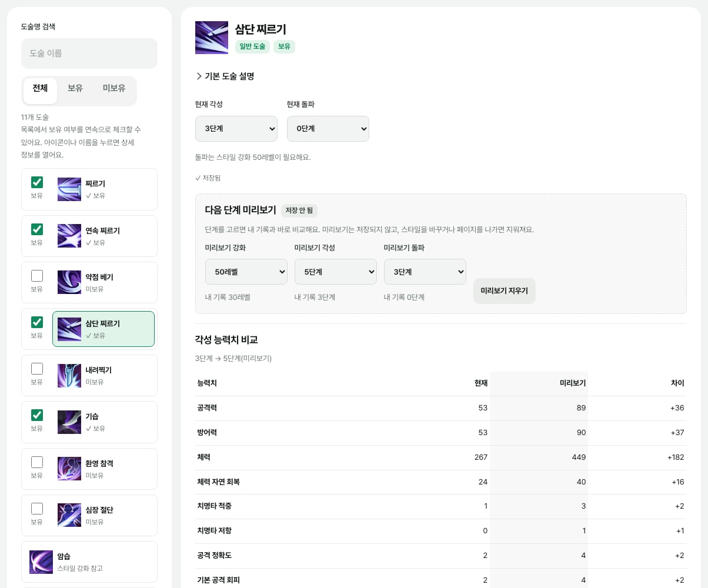708x588 pixels.
Task: Open the 심장 절단 skill name
Action: [x=99, y=510]
